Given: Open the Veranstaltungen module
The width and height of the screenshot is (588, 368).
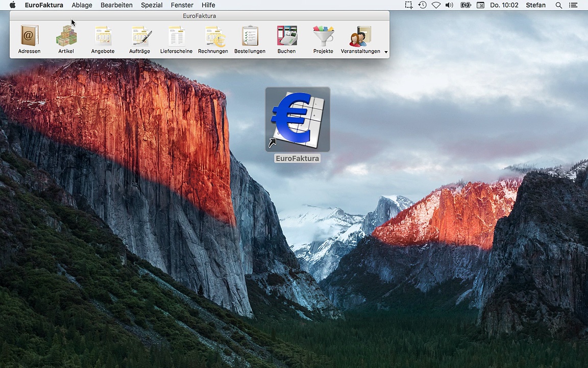Looking at the screenshot, I should pyautogui.click(x=360, y=36).
